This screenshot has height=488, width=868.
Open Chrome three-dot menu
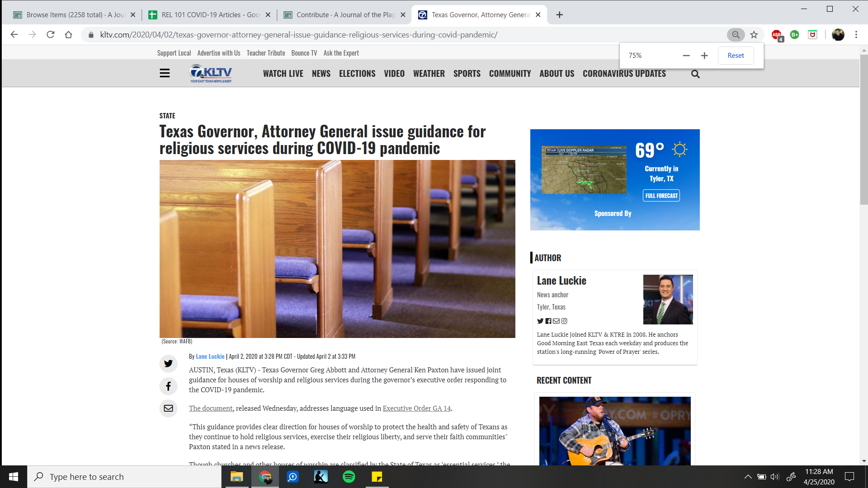[856, 35]
